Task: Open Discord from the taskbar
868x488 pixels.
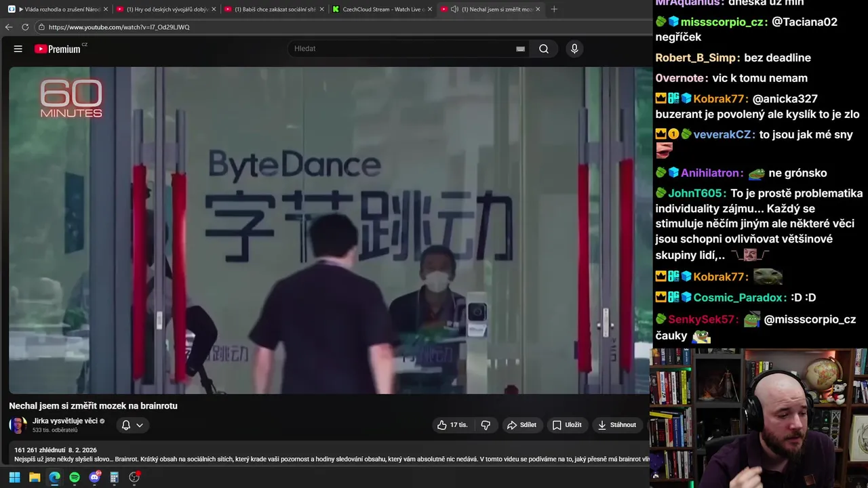Action: point(95,477)
